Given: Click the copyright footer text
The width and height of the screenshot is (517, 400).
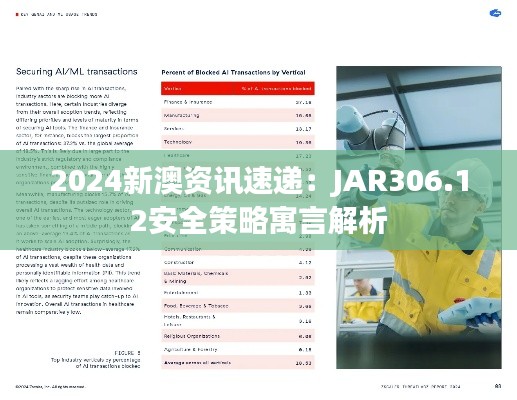Looking at the screenshot, I should 50,387.
